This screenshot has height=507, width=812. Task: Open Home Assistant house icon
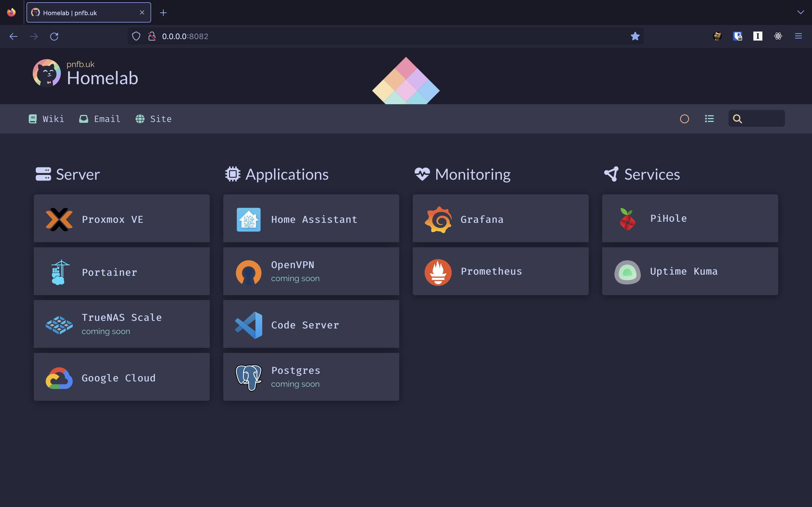pos(249,219)
